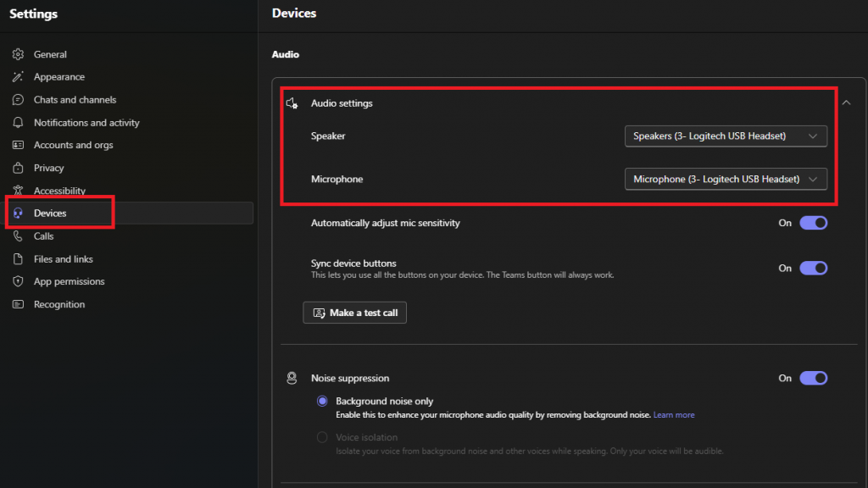Click the Calls phone icon
The height and width of the screenshot is (488, 868).
[18, 236]
